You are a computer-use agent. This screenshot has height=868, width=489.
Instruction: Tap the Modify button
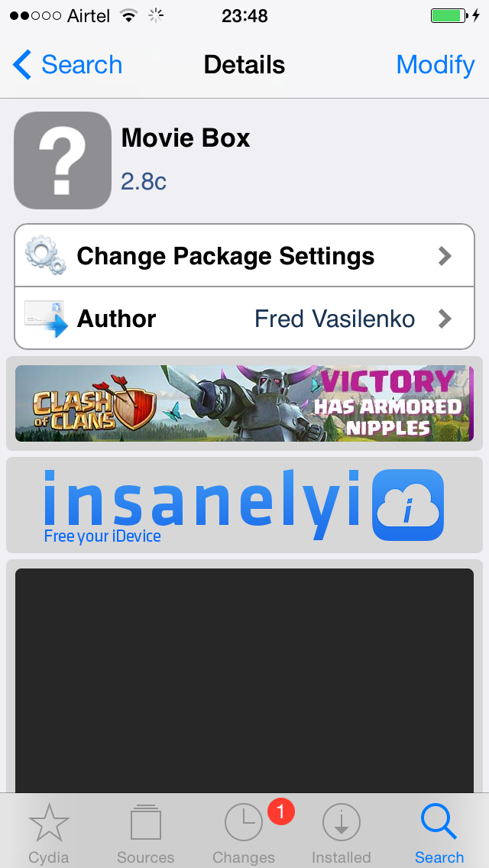(x=436, y=65)
